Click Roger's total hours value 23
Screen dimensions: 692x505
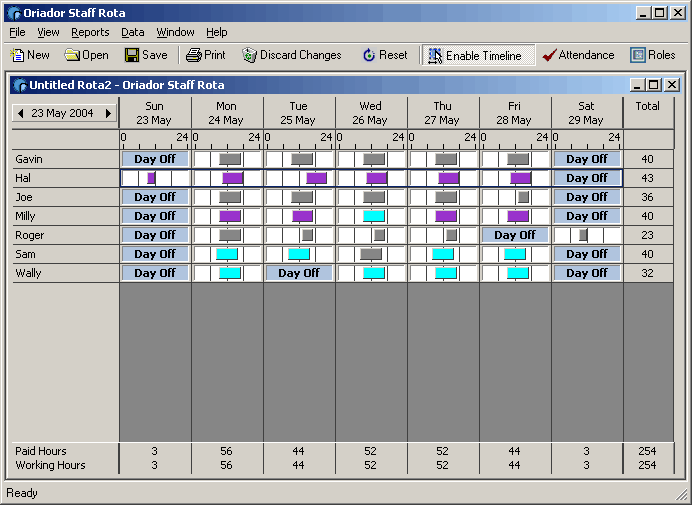click(647, 235)
